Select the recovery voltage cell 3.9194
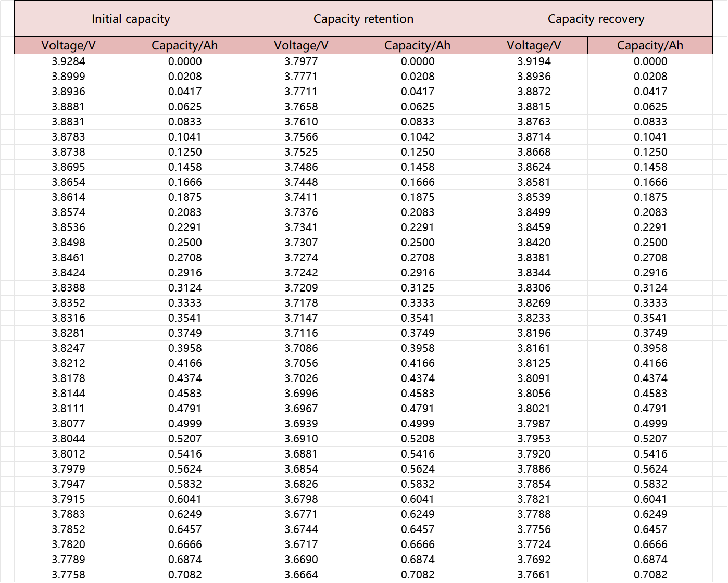The height and width of the screenshot is (583, 728). 534,61
